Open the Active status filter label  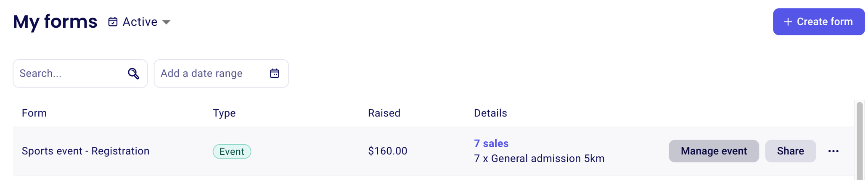[x=140, y=22]
